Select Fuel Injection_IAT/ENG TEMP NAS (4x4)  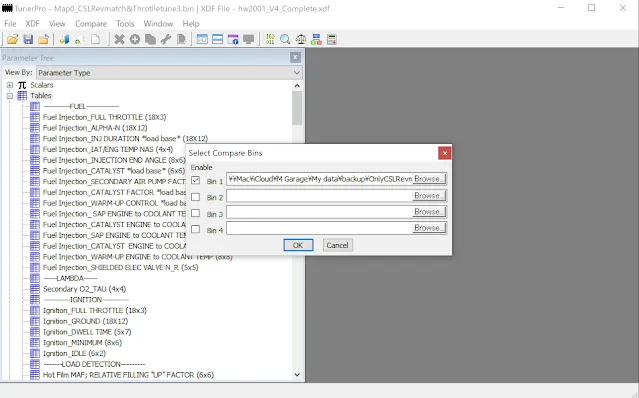(108, 150)
